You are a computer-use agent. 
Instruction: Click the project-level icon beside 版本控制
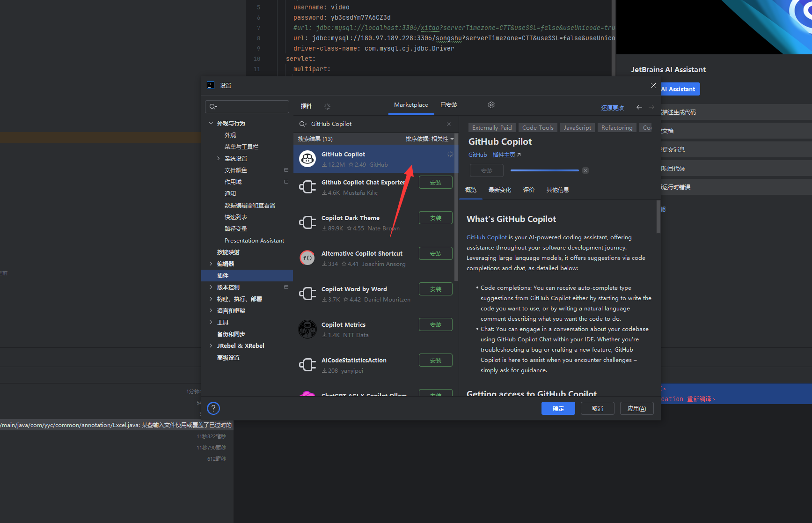286,287
